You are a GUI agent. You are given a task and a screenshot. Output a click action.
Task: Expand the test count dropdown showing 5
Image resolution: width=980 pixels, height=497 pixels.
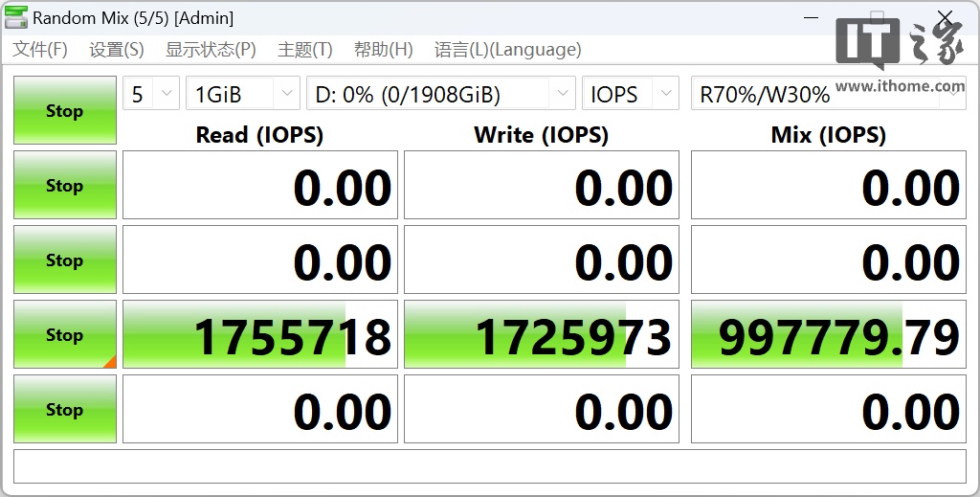[x=150, y=94]
